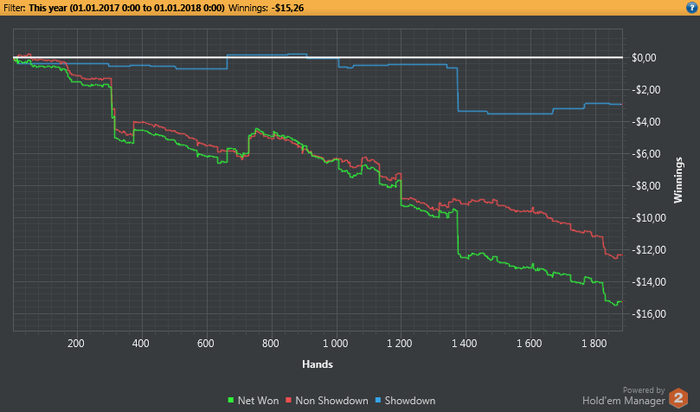Click the Hold'em Manager 2 logo
Image resolution: width=700 pixels, height=412 pixels.
(x=678, y=397)
